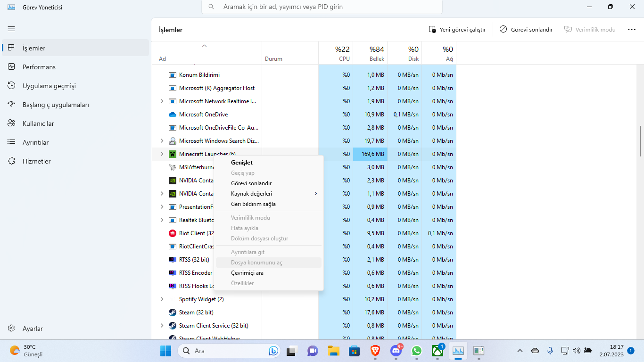Image resolution: width=644 pixels, height=362 pixels.
Task: Click the 0,1 MB/sn disk value
Action: tap(406, 115)
